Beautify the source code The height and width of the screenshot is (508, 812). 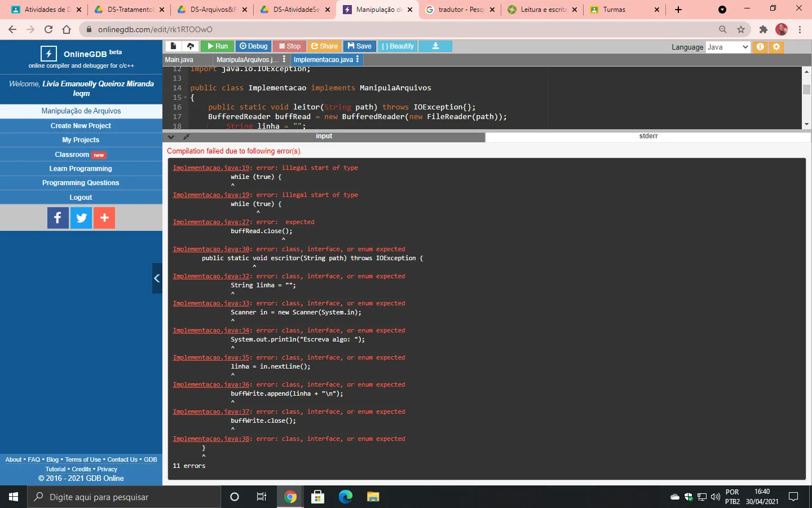pos(398,46)
